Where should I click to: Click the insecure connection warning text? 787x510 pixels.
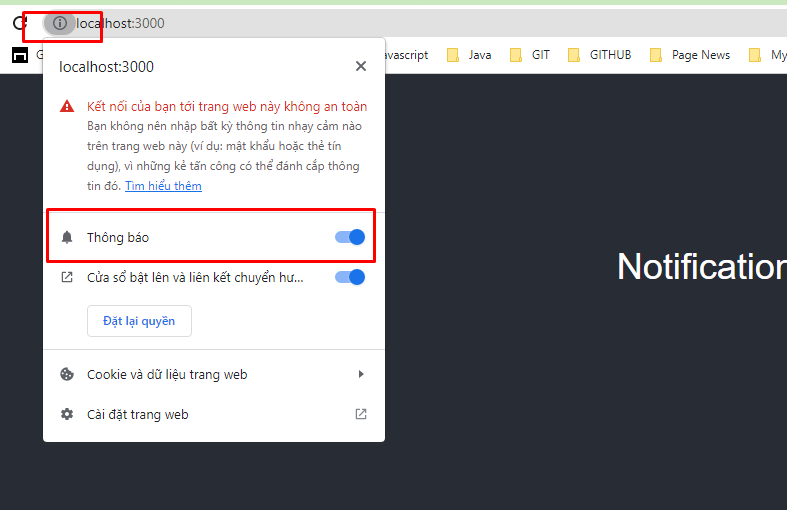227,106
